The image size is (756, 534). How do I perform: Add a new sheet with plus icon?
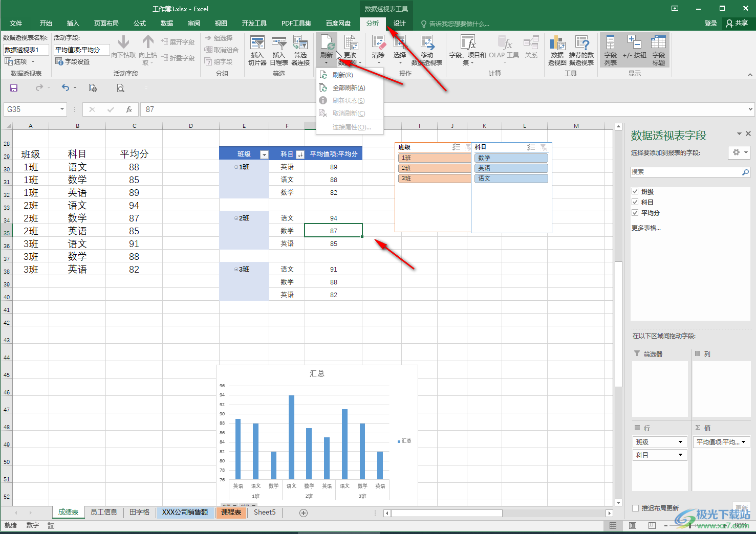[304, 513]
